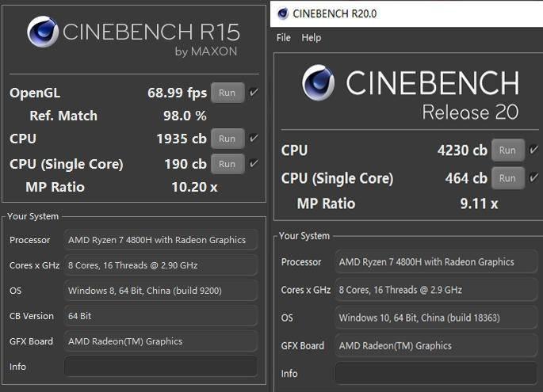Select GFX Board field in Cinebench R15
The width and height of the screenshot is (543, 392).
[x=161, y=341]
